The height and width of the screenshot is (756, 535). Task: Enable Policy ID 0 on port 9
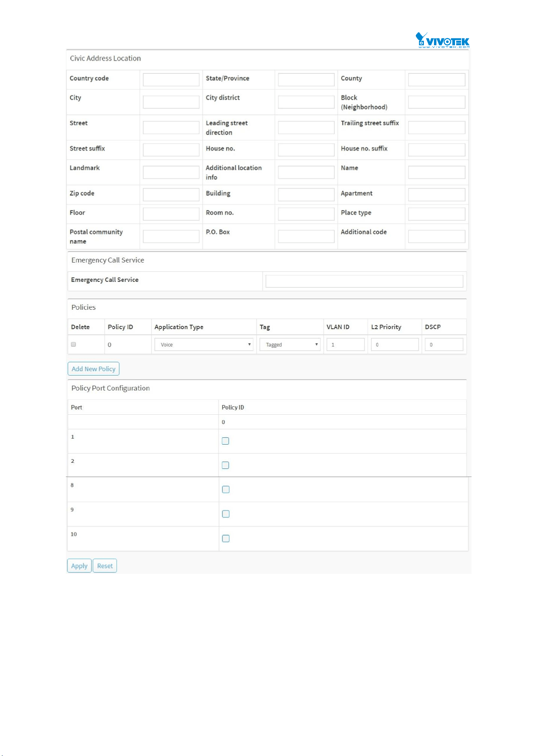click(x=226, y=514)
